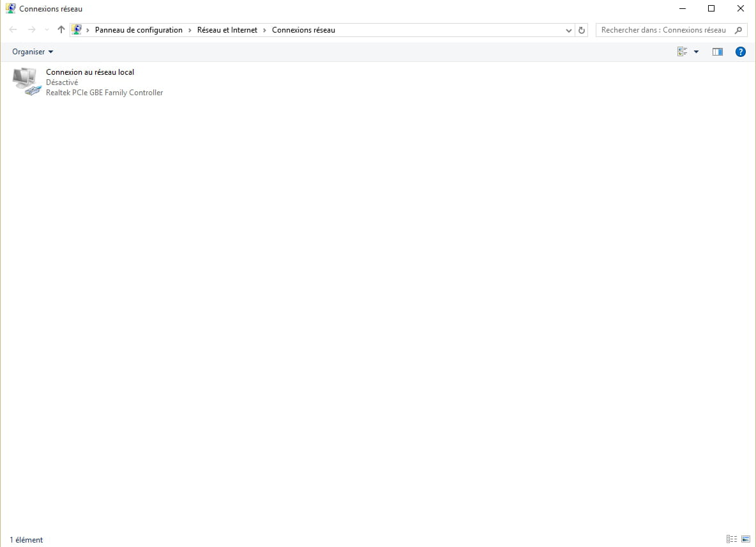Select the Connexion au réseau local label
The height and width of the screenshot is (547, 756).
point(90,72)
